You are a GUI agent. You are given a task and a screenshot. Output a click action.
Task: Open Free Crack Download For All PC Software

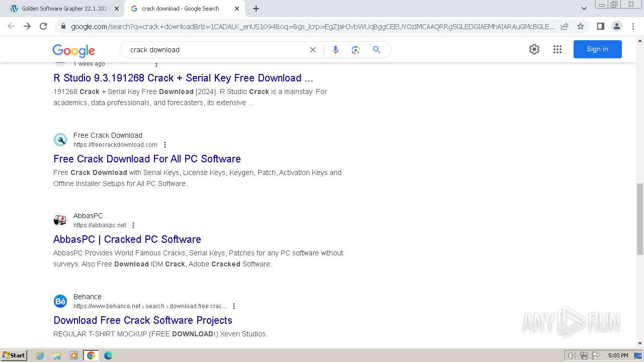(x=147, y=159)
